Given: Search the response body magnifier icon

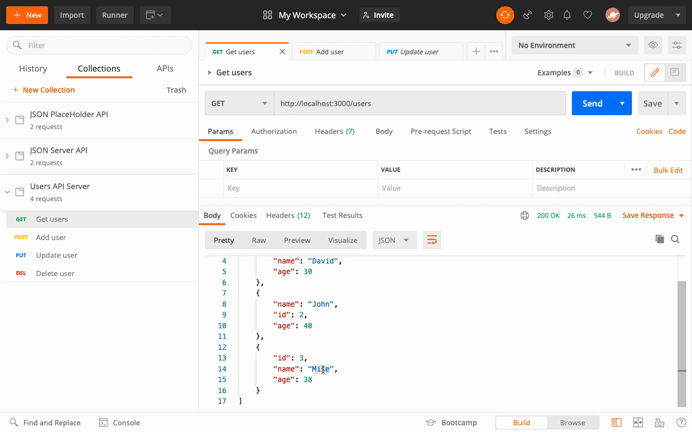Looking at the screenshot, I should point(675,239).
